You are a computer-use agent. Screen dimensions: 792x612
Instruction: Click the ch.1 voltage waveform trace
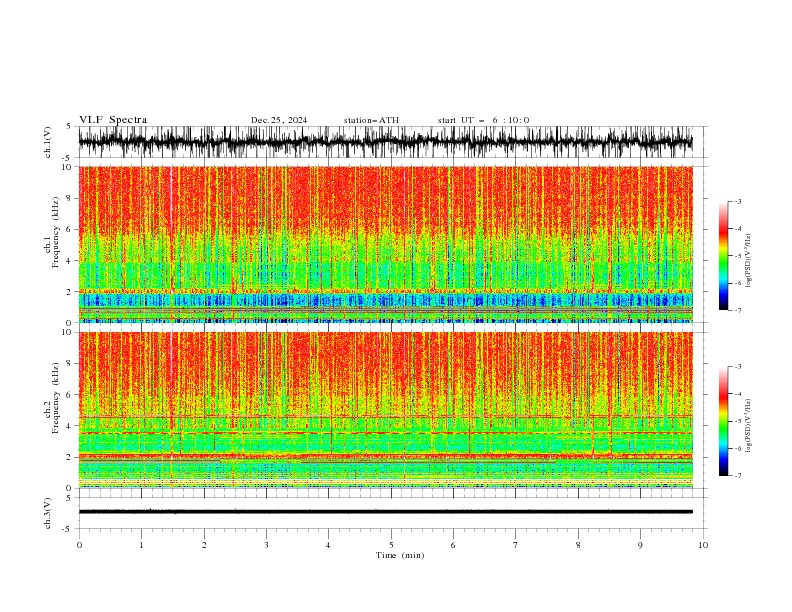click(x=385, y=142)
